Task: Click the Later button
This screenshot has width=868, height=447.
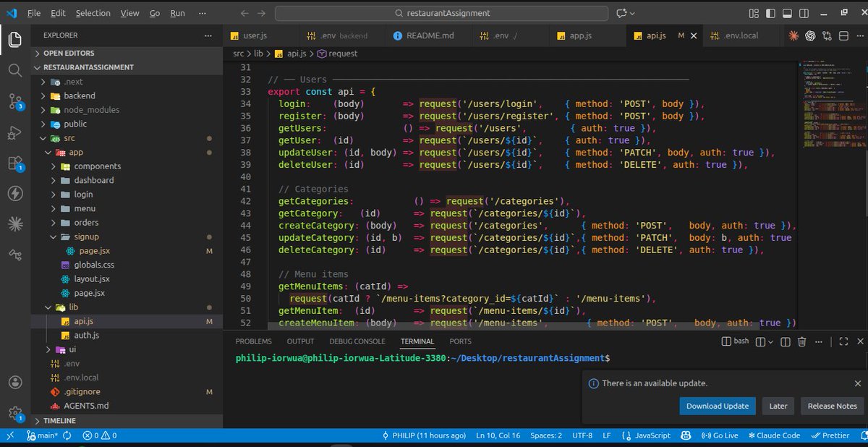Action: (x=778, y=406)
